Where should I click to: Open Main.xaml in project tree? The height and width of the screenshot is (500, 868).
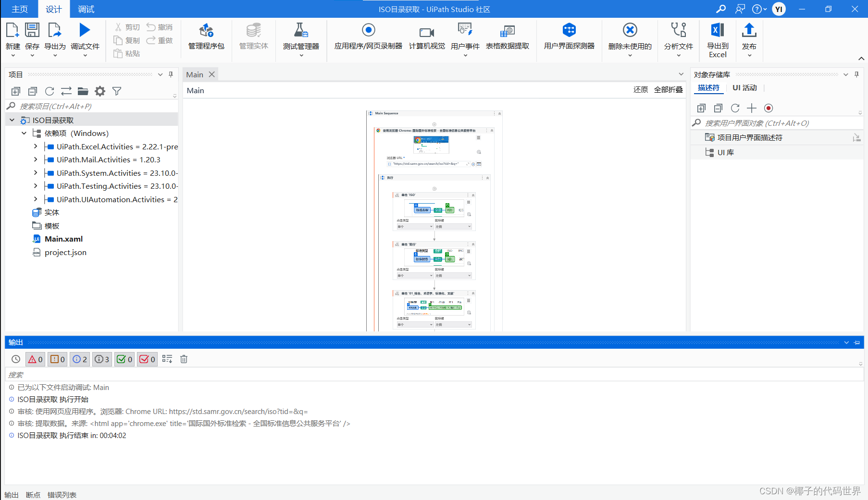[63, 239]
